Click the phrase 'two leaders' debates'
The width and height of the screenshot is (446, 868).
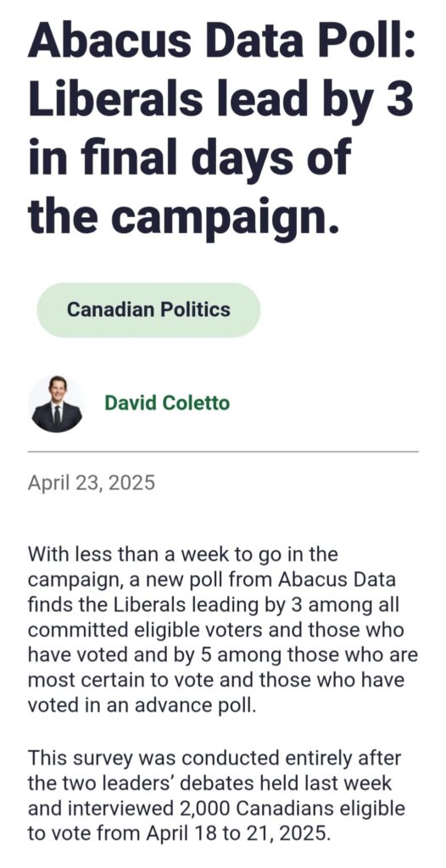143,782
